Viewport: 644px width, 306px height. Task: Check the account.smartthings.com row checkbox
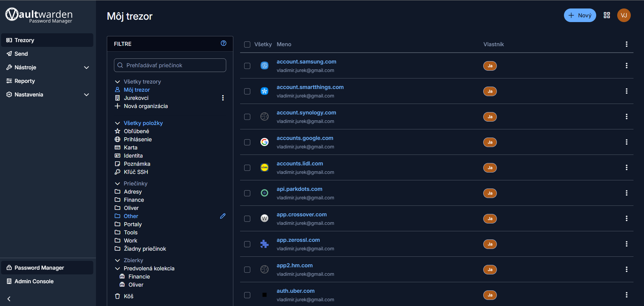coord(247,91)
